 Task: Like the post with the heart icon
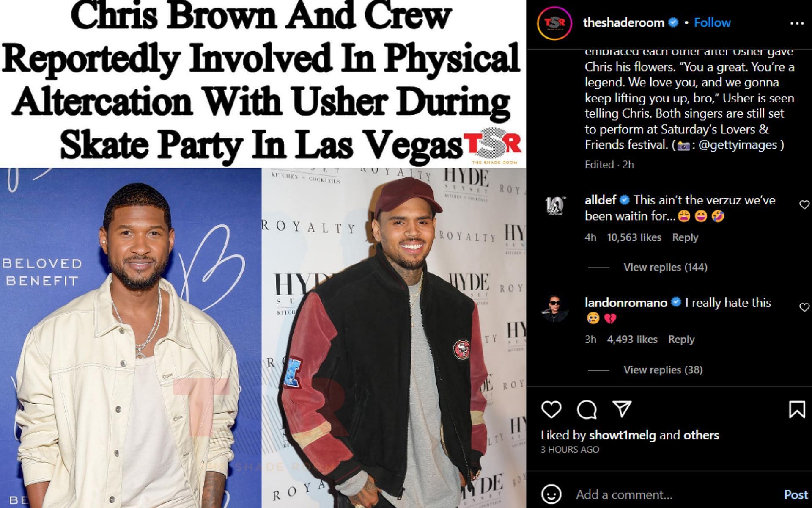coord(551,409)
